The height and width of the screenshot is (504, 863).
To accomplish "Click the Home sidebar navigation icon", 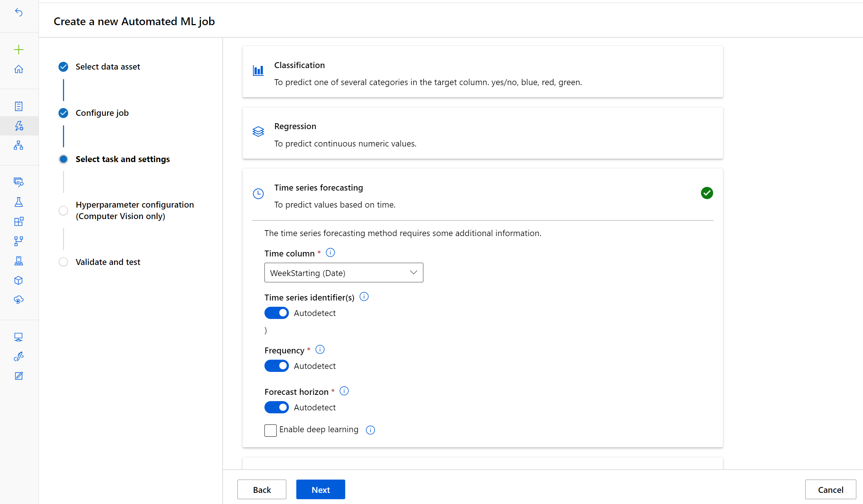I will click(x=19, y=69).
